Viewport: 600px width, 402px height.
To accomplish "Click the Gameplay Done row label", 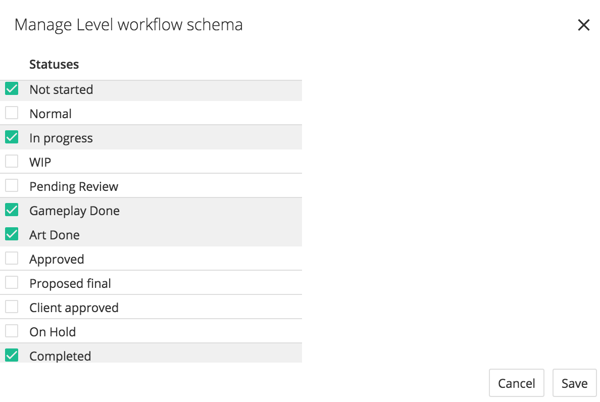I will pyautogui.click(x=74, y=211).
